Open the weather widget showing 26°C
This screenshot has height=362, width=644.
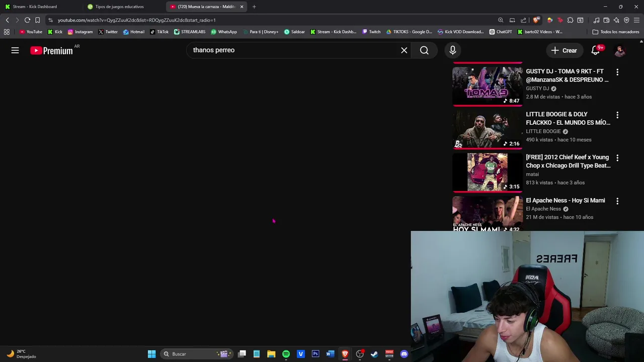(21, 354)
